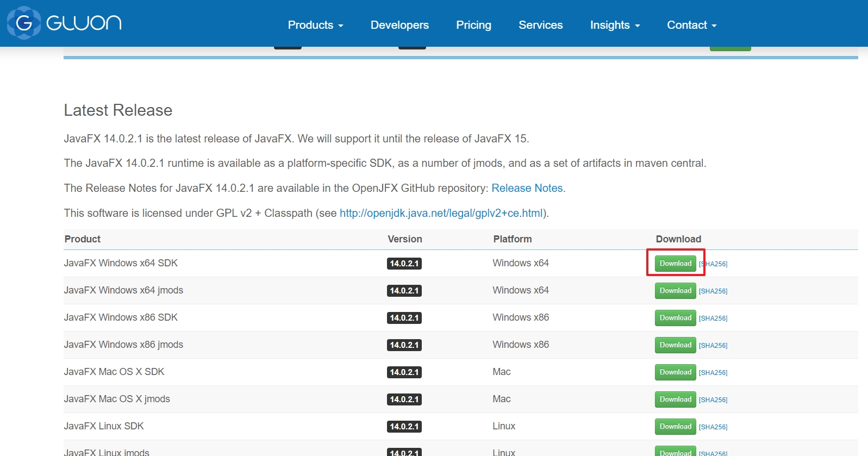Viewport: 868px width, 456px height.
Task: Click version badge for Windows x86 SDK row
Action: point(404,318)
